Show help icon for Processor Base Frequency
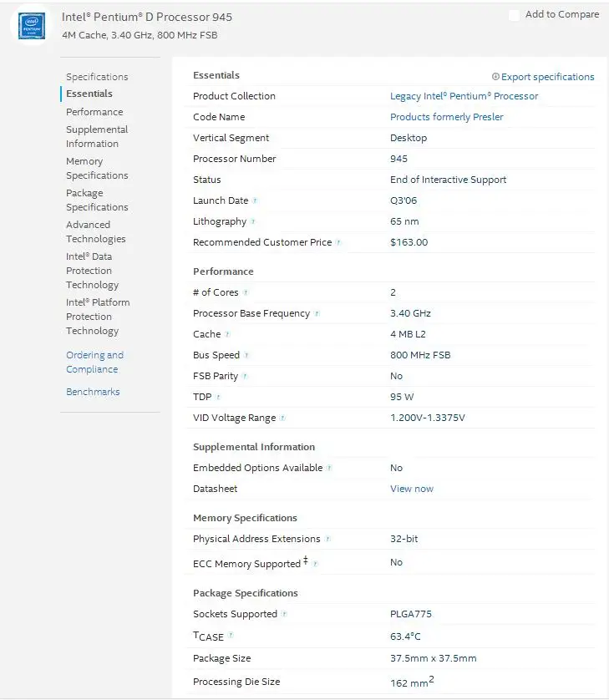 [x=317, y=313]
